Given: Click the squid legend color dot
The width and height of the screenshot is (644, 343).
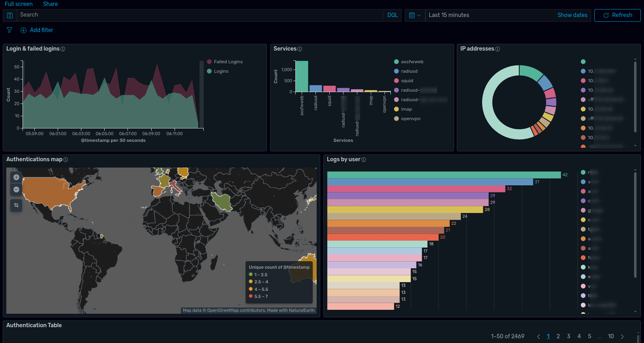Looking at the screenshot, I should (396, 81).
